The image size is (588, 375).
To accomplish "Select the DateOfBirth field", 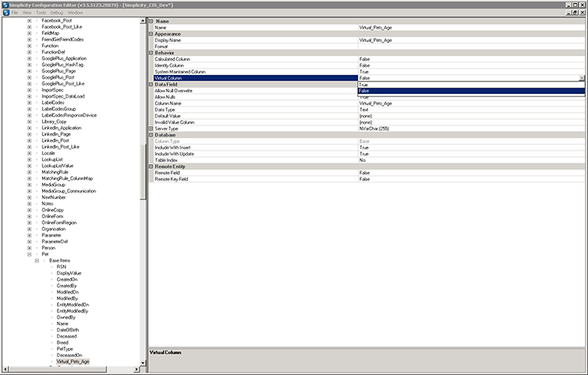I will click(x=68, y=330).
